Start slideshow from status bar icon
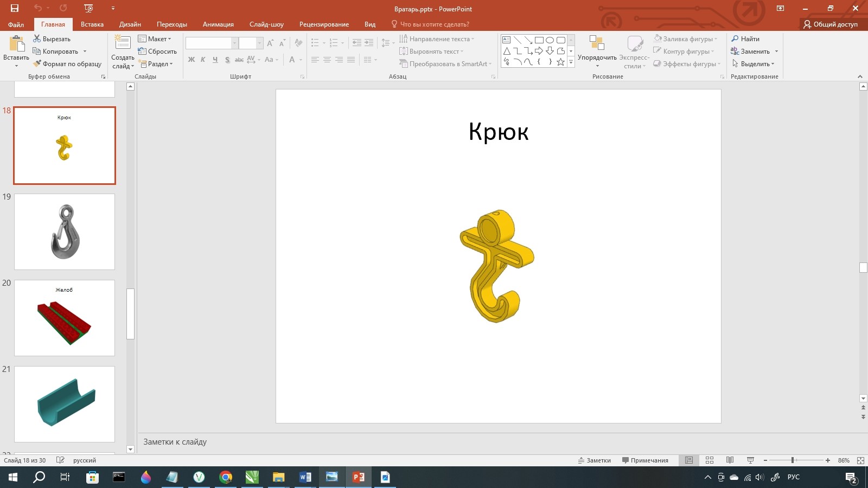The width and height of the screenshot is (868, 488). click(x=751, y=460)
